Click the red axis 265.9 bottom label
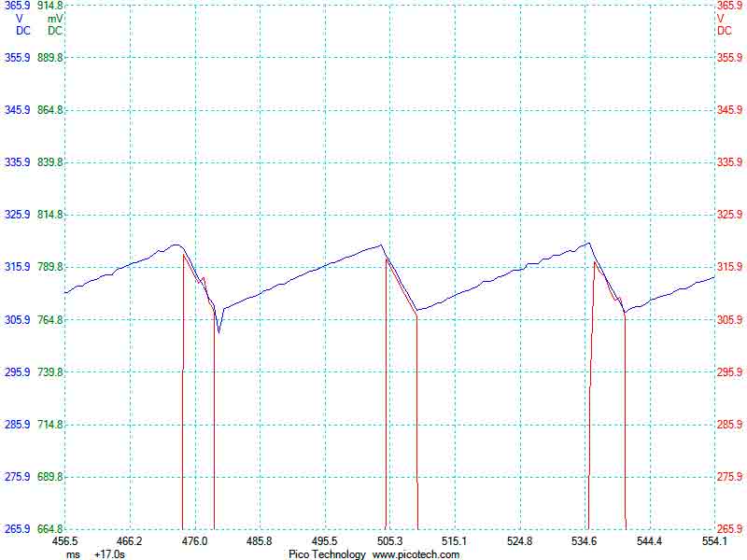Image resolution: width=747 pixels, height=560 pixels. (x=729, y=529)
